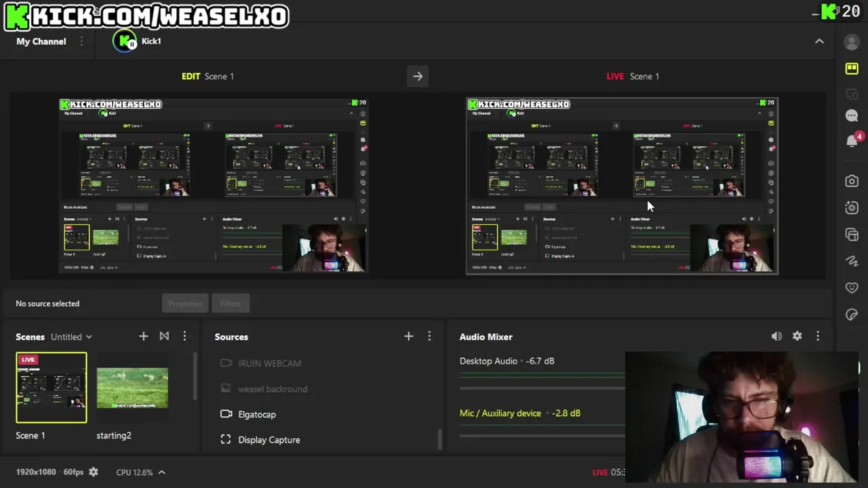Image resolution: width=868 pixels, height=488 pixels.
Task: Select the My Channel tab
Action: [x=41, y=41]
